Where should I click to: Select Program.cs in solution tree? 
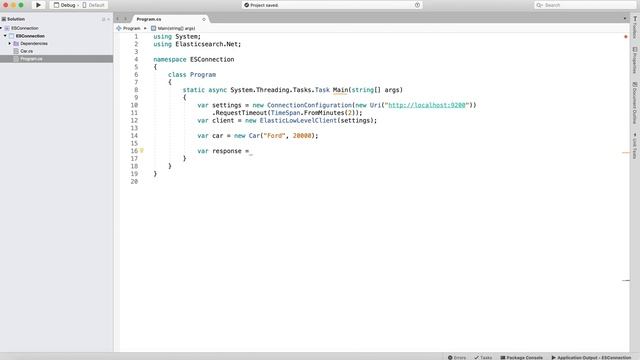(x=31, y=59)
